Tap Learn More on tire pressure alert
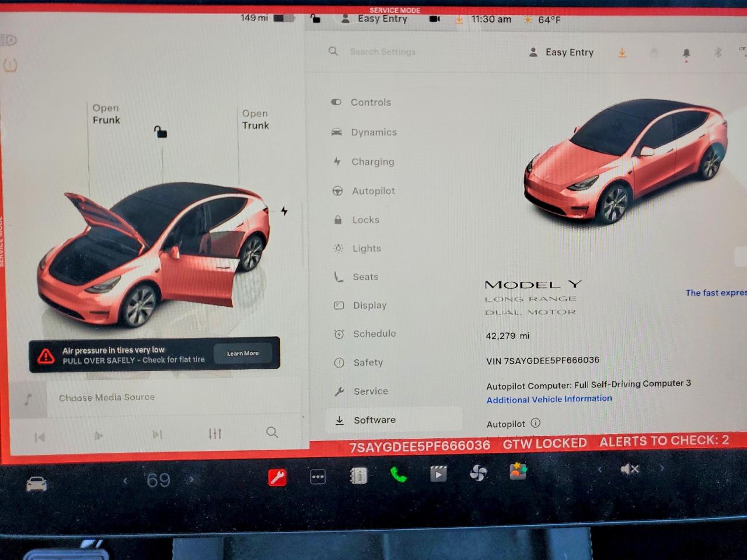The width and height of the screenshot is (747, 560). [243, 353]
